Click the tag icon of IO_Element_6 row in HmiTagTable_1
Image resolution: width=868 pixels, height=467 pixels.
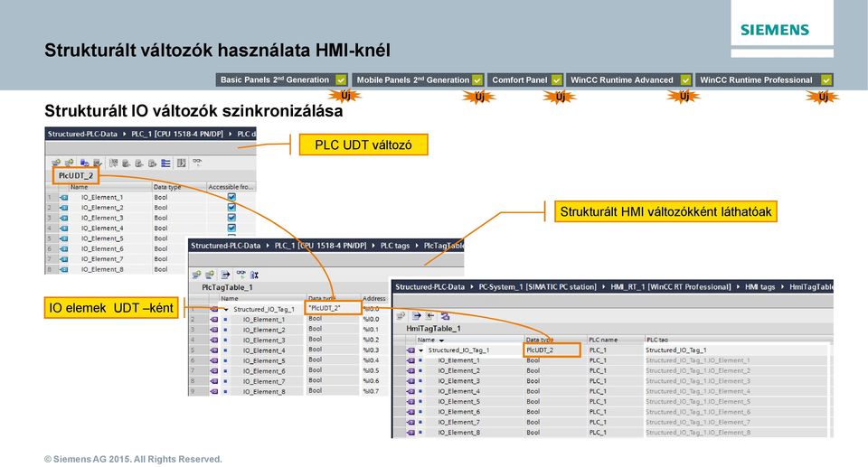[x=410, y=412]
